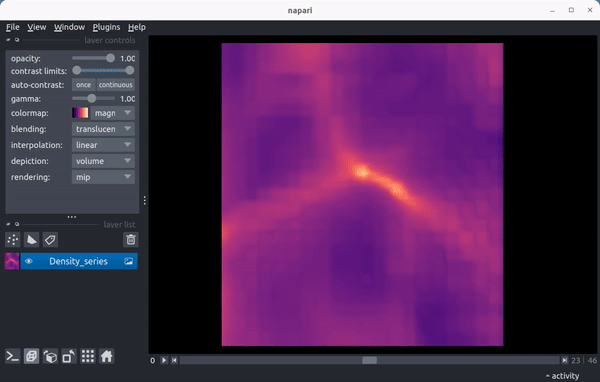Click the auto-contrast once button
The height and width of the screenshot is (382, 600).
point(83,85)
